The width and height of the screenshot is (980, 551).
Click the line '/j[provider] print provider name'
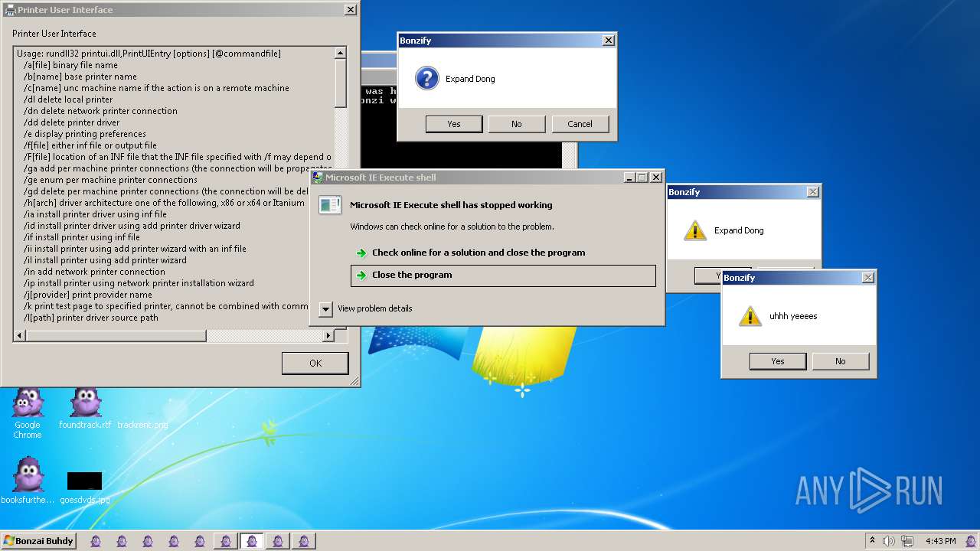point(88,295)
